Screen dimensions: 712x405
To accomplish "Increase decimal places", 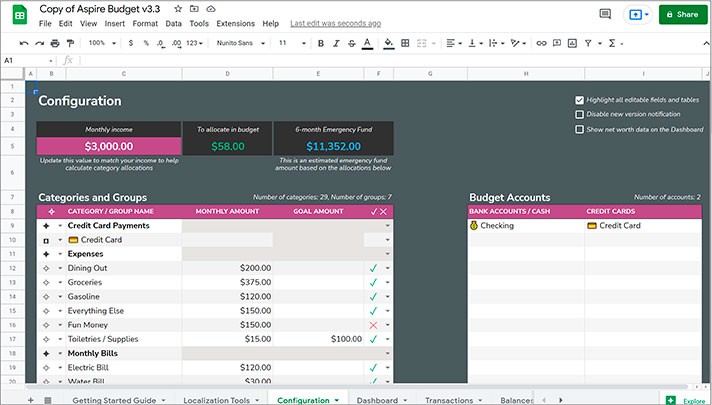I will [176, 43].
